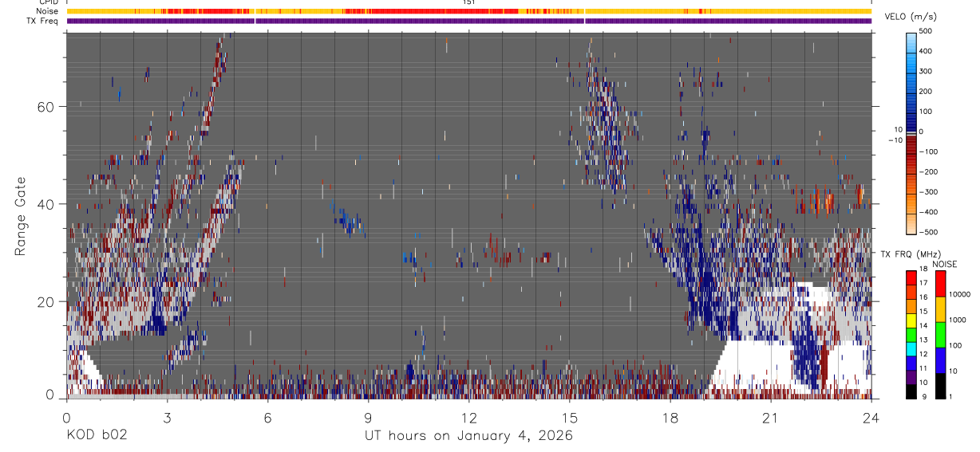Click the 24 tick label on UT hours axis
Image resolution: width=980 pixels, height=452 pixels.
pyautogui.click(x=871, y=417)
